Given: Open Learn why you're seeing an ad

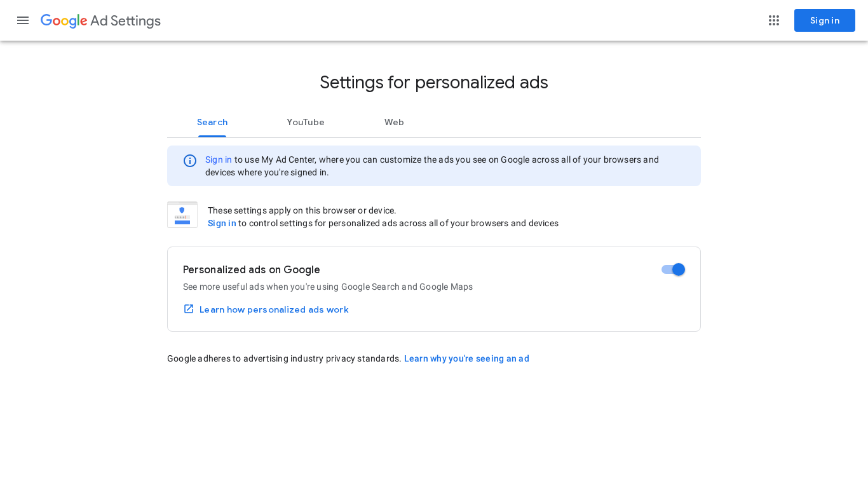Looking at the screenshot, I should (x=466, y=358).
